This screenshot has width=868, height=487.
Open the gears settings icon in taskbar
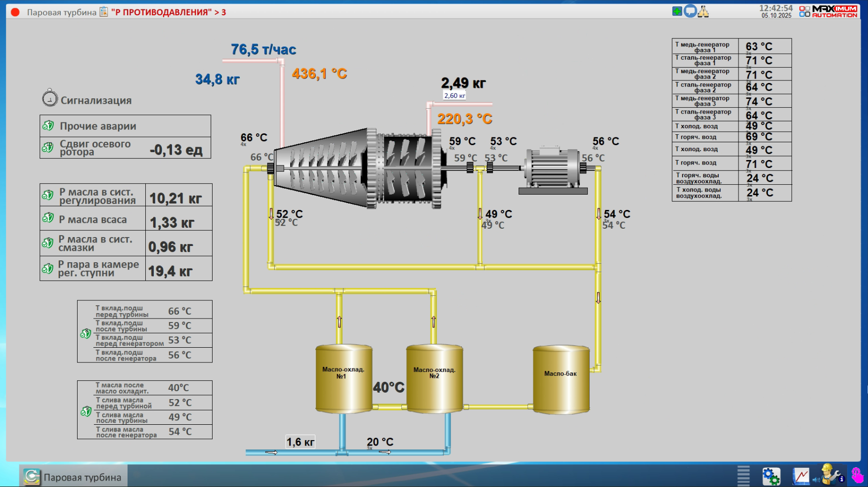pos(771,476)
